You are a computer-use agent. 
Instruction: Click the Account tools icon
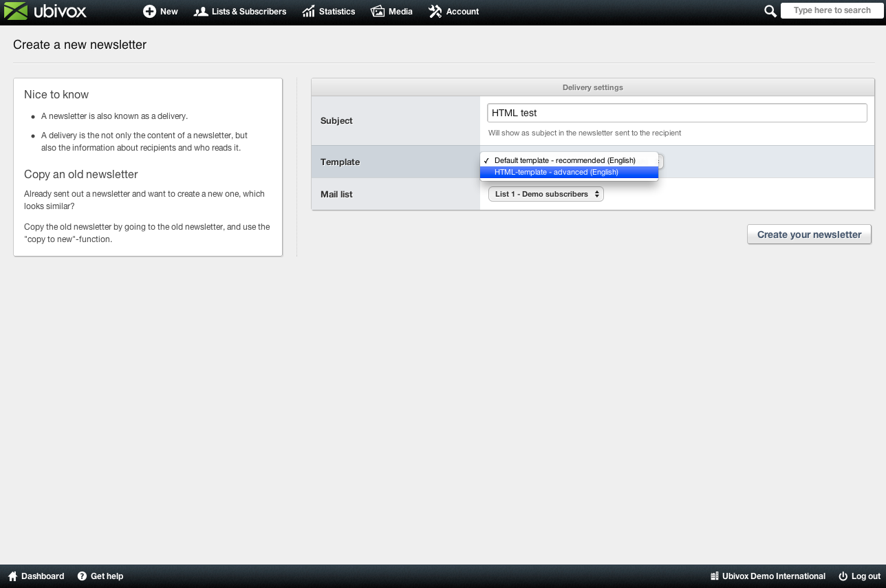[x=435, y=11]
